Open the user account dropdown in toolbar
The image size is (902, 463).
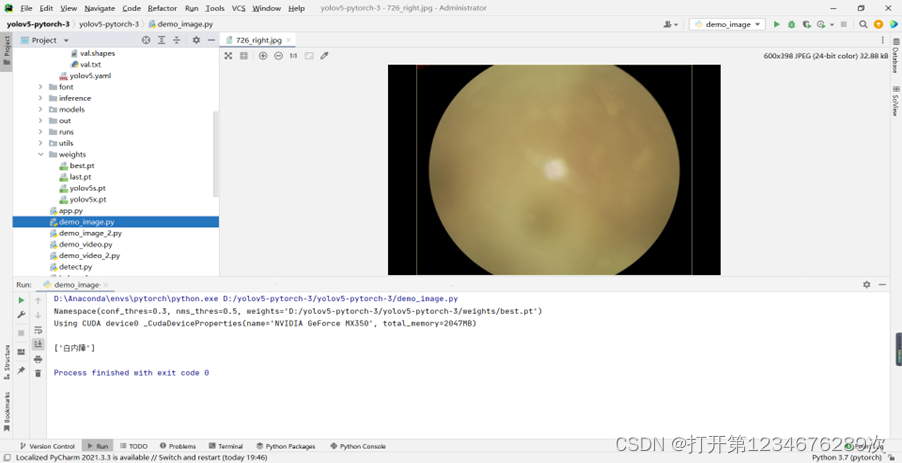coord(671,24)
